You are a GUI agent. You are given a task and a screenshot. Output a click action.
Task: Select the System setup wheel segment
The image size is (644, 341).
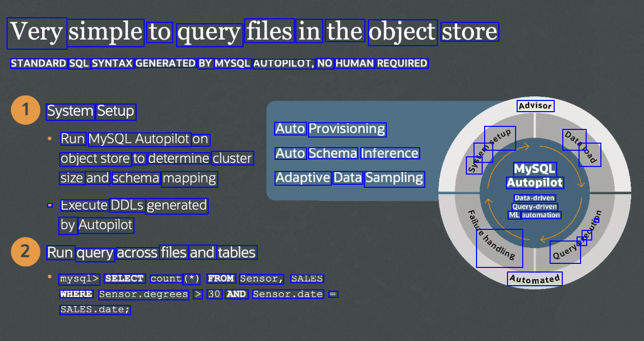[x=490, y=149]
